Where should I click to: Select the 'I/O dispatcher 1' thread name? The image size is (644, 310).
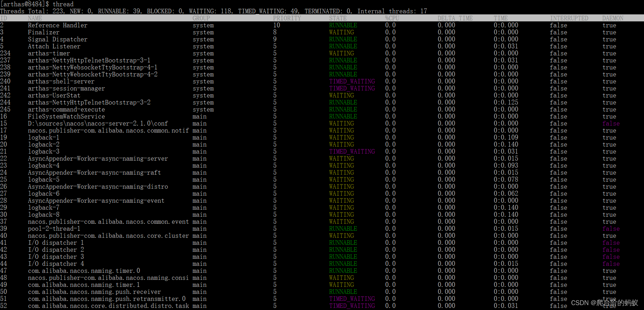point(56,243)
